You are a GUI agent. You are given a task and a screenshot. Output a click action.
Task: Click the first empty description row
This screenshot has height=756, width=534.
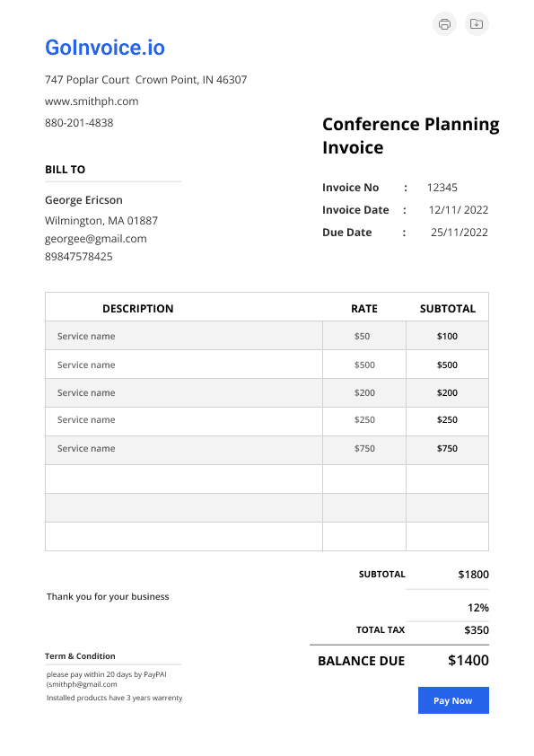pos(184,479)
